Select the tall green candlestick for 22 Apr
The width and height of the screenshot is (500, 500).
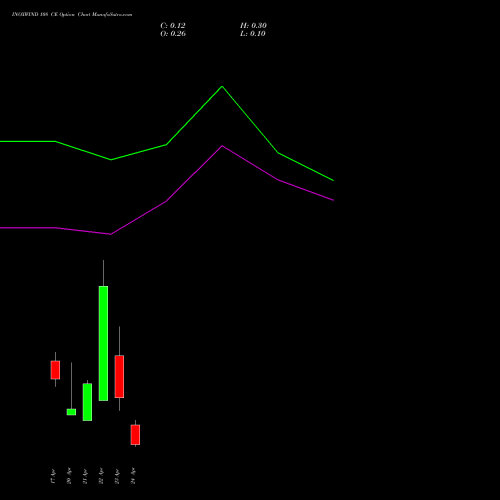(103, 343)
